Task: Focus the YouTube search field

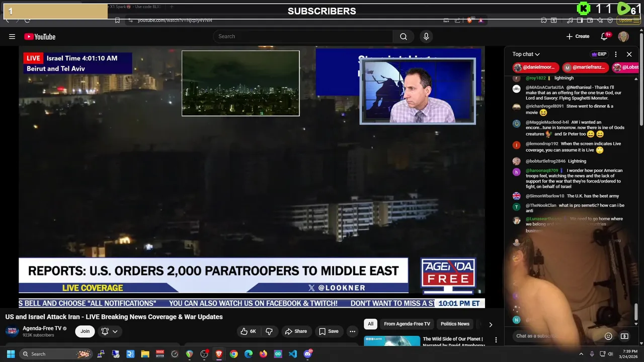Action: [303, 36]
